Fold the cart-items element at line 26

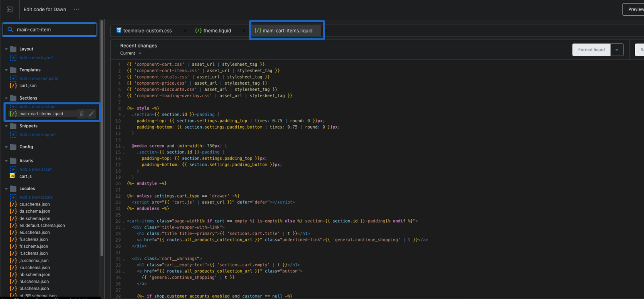pos(124,222)
